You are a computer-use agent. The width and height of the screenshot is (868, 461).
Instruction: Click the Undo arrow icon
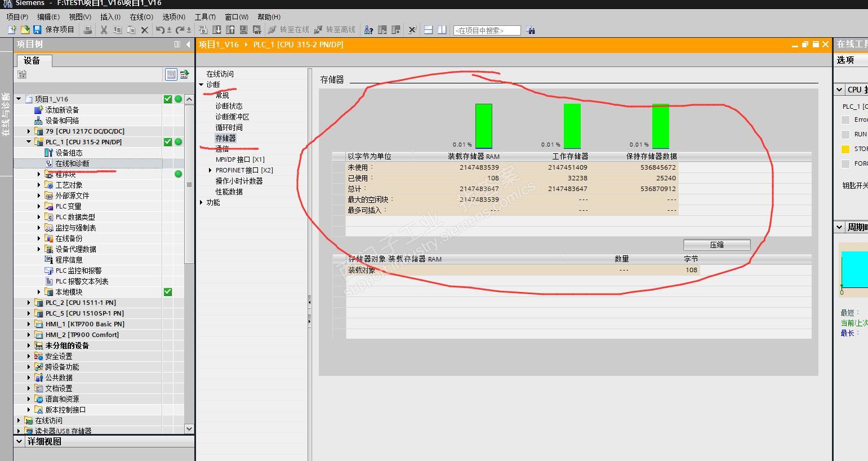point(161,30)
